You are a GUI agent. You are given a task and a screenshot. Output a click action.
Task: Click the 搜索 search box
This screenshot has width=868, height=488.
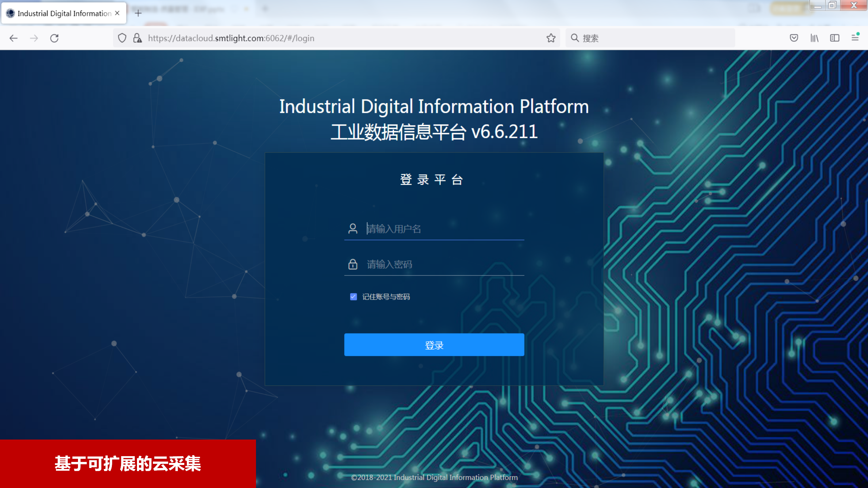coord(654,38)
